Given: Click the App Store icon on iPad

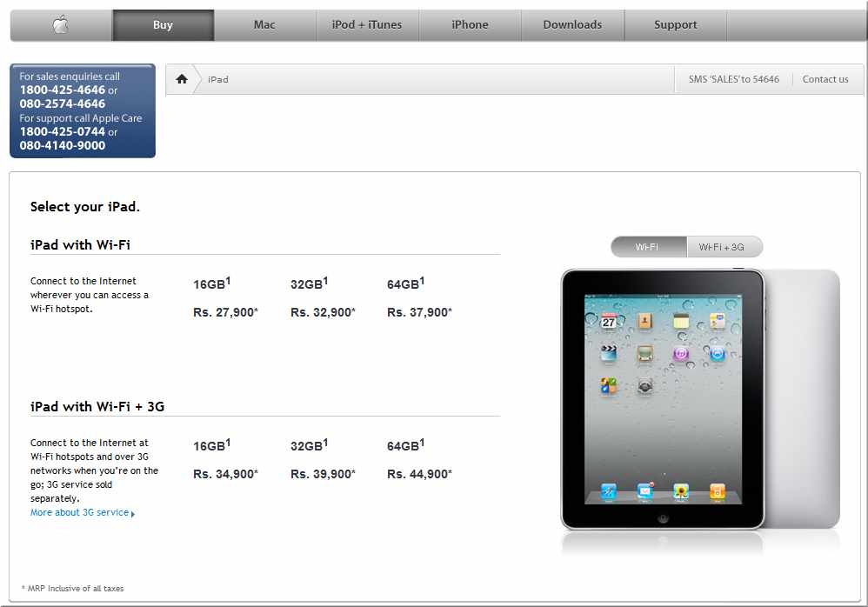Looking at the screenshot, I should point(718,353).
